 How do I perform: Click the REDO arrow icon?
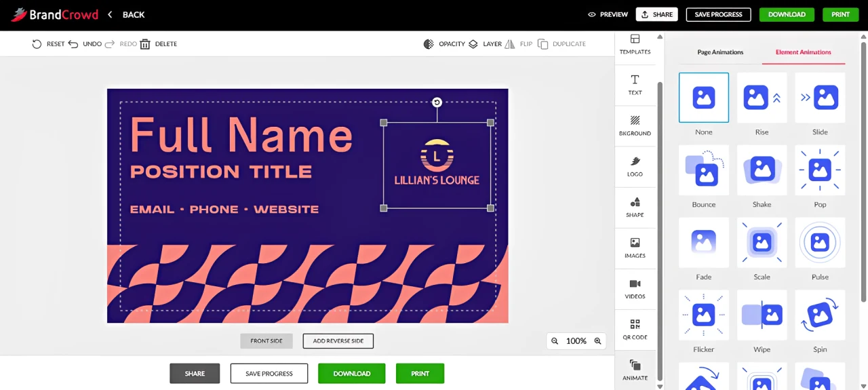click(109, 44)
